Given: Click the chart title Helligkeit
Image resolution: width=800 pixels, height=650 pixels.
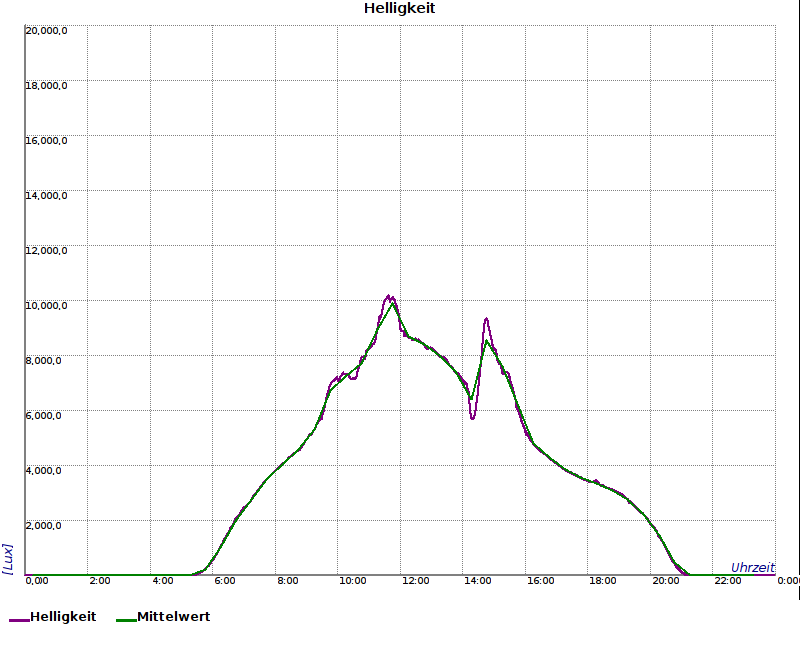Looking at the screenshot, I should 399,8.
